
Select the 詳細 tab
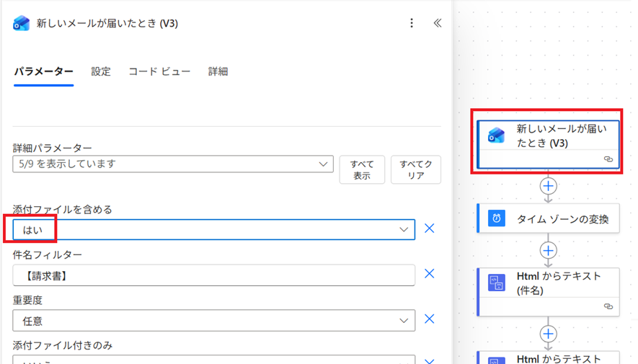point(218,71)
